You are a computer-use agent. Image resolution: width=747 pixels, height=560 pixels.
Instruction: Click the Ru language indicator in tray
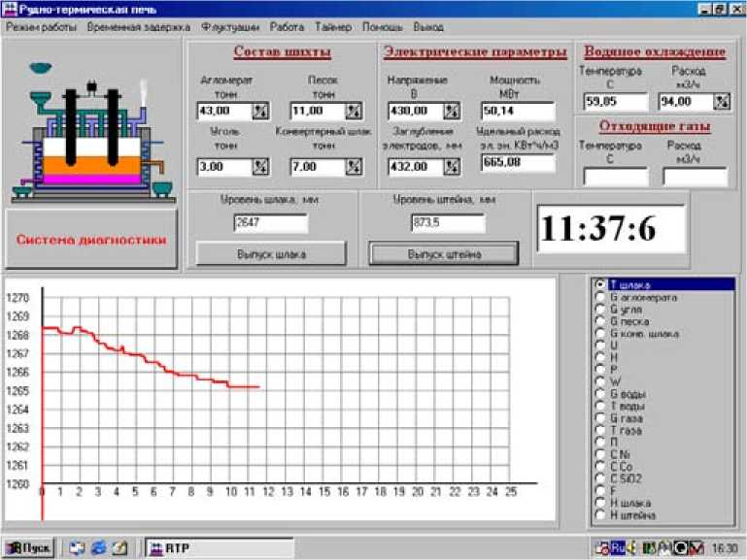point(618,547)
